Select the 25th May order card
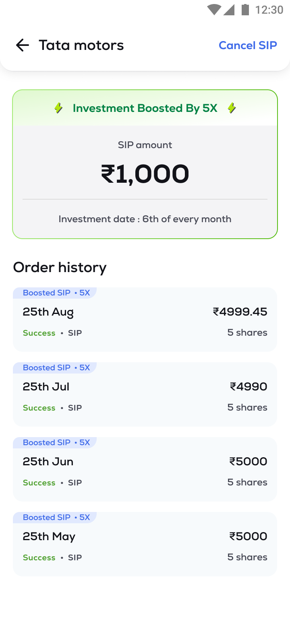The width and height of the screenshot is (290, 644). 145,547
